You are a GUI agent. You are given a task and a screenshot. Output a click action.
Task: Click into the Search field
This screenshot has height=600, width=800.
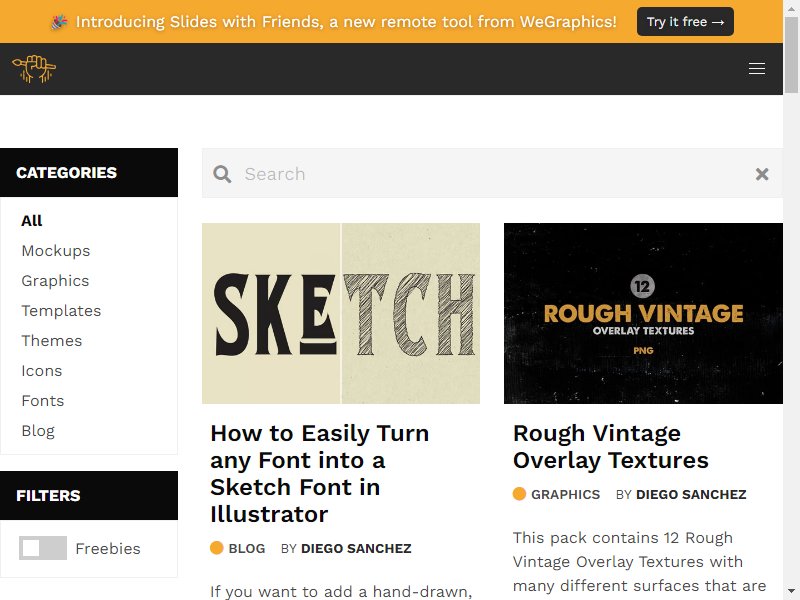[492, 173]
